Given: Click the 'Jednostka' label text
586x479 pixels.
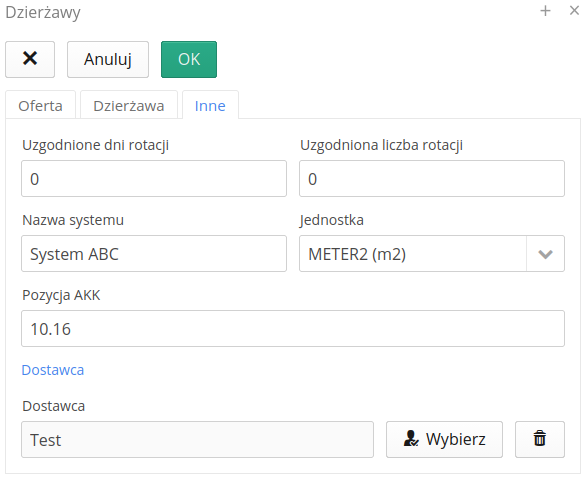Looking at the screenshot, I should click(331, 220).
